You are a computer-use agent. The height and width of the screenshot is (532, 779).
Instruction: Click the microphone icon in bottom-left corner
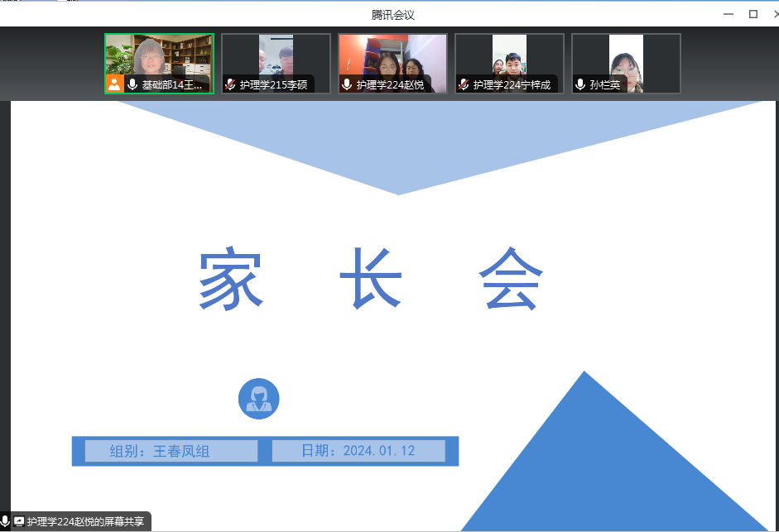pyautogui.click(x=5, y=521)
